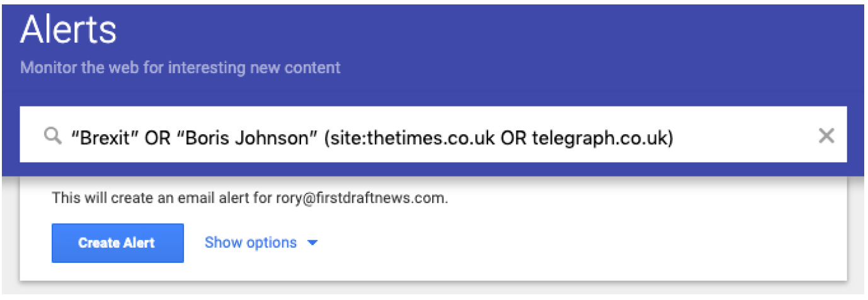
Task: Click empty space right of Show options
Action: (x=567, y=243)
